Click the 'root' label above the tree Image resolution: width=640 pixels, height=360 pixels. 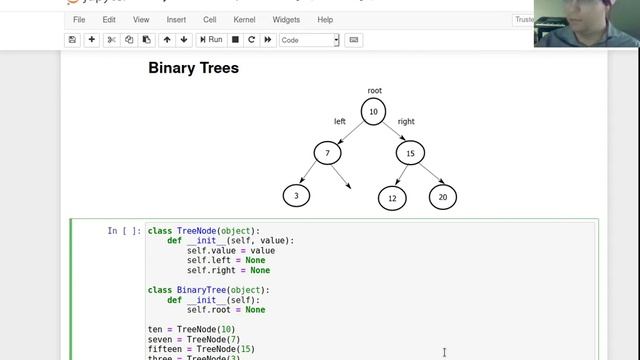(374, 91)
